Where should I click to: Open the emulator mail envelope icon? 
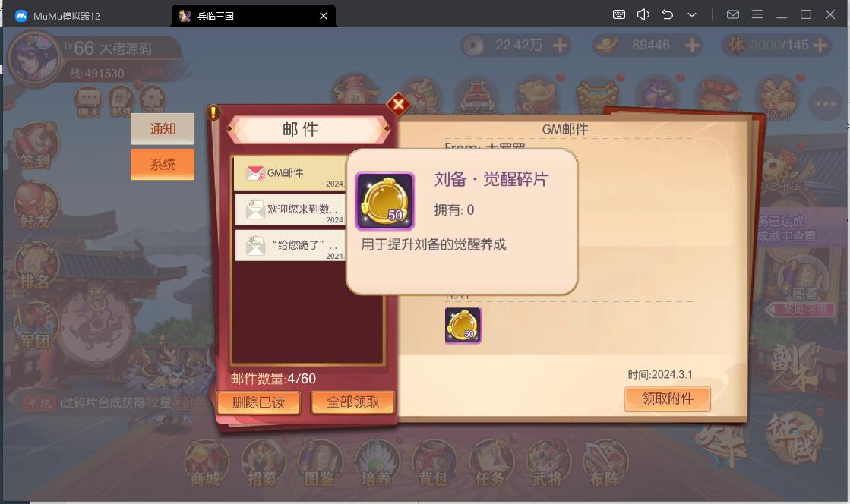pos(733,14)
